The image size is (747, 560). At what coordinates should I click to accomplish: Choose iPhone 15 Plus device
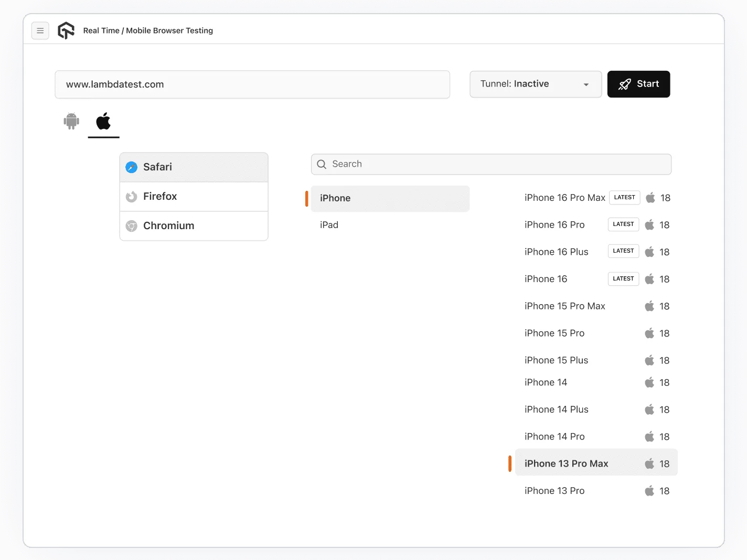point(556,360)
